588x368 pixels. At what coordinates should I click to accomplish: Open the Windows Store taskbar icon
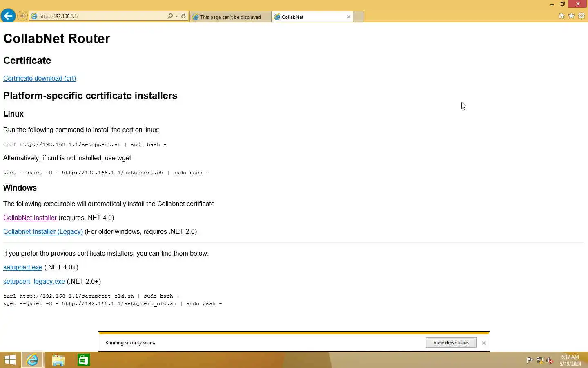pos(83,360)
